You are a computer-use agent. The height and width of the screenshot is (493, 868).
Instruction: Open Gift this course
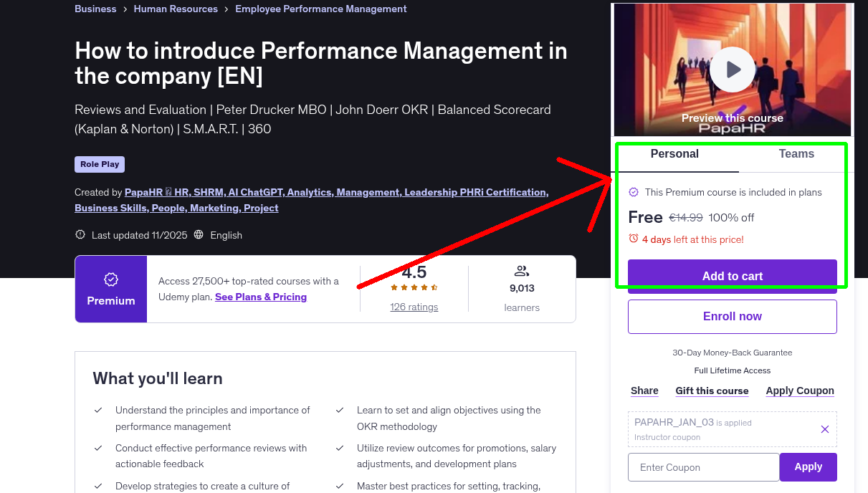click(x=712, y=391)
